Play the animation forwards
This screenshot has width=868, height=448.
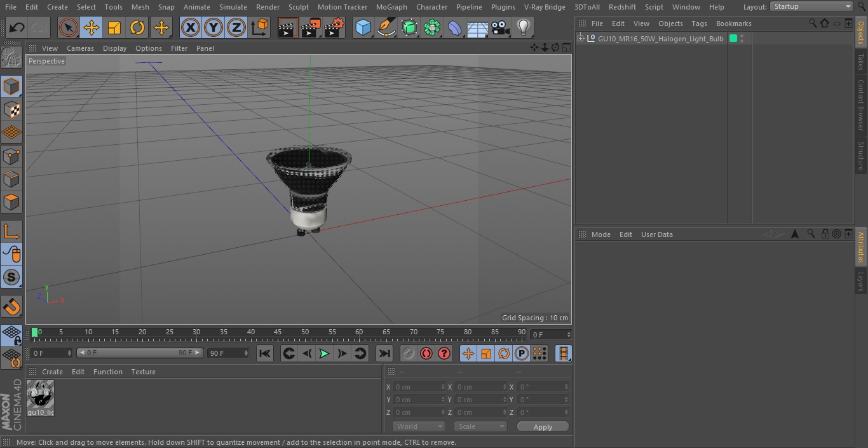coord(324,353)
